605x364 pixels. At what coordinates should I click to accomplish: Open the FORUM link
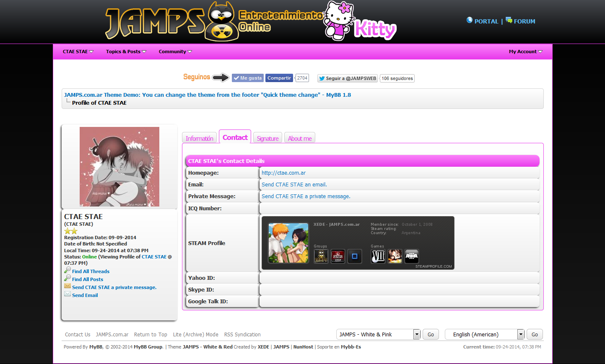pos(525,21)
